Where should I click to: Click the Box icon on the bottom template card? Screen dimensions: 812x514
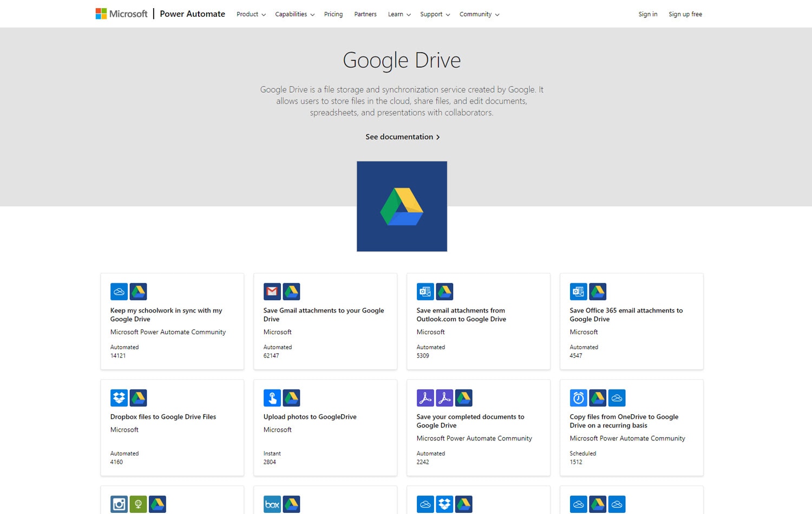pos(272,504)
